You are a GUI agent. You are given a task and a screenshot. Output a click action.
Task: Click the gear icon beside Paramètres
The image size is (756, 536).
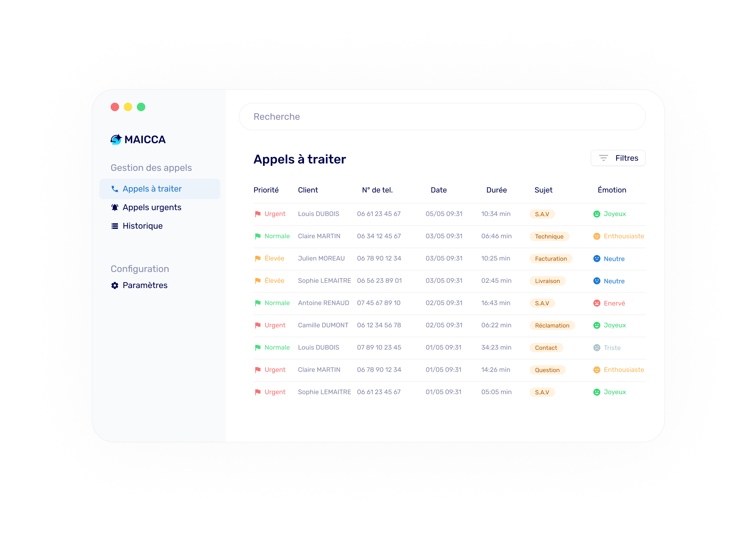pos(115,286)
